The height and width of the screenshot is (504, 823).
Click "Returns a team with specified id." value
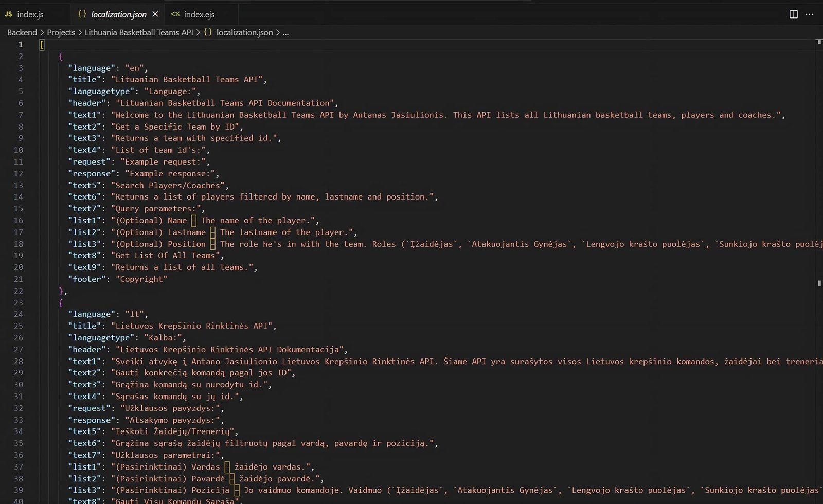pyautogui.click(x=194, y=138)
